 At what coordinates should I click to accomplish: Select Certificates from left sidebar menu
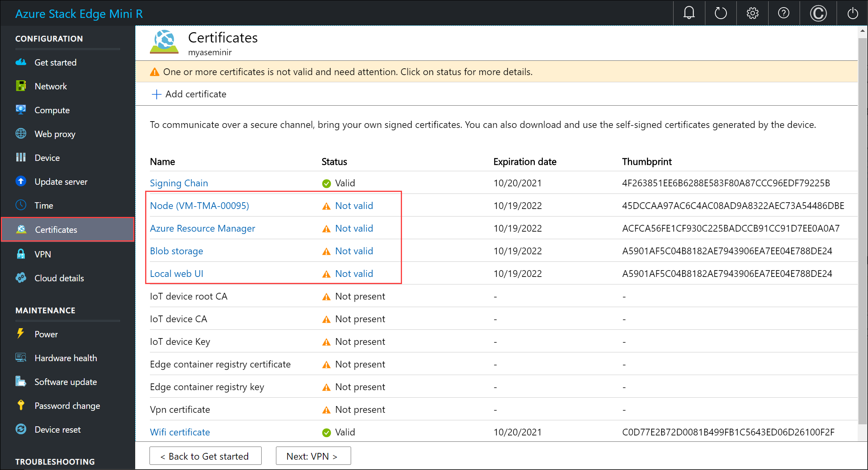coord(56,230)
